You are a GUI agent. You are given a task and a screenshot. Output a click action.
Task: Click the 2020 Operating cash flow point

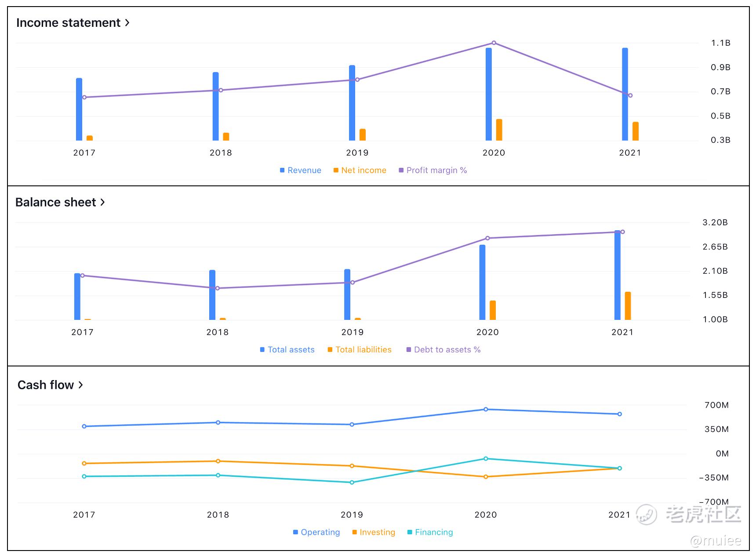pyautogui.click(x=486, y=409)
